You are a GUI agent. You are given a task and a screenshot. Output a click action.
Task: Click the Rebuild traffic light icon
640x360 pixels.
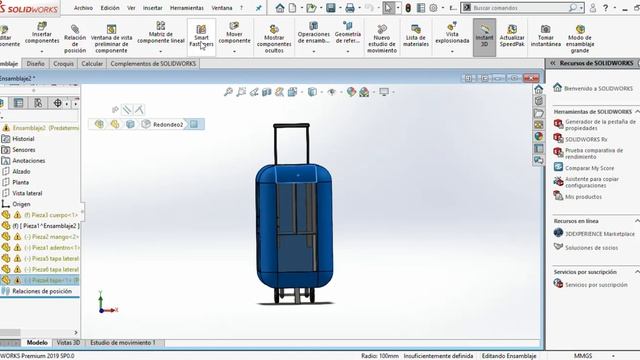[408, 8]
